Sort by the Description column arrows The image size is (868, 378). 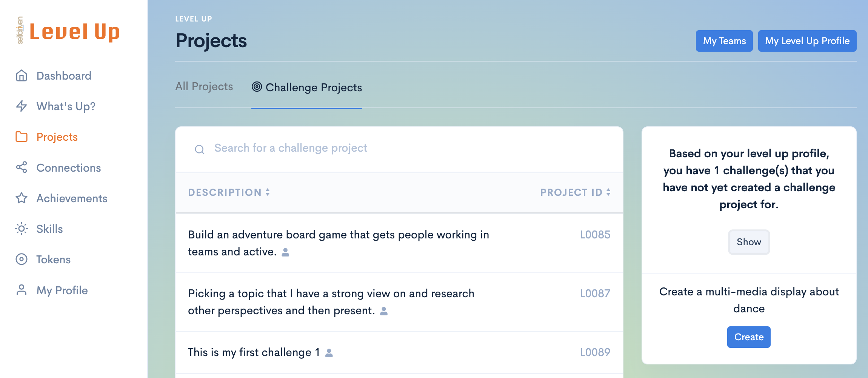(x=268, y=192)
